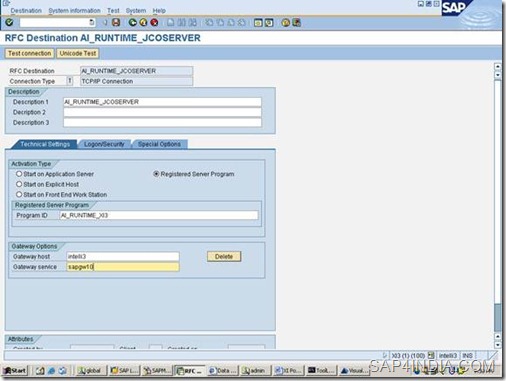
Task: Click the intelli3 server name in status bar
Action: 448,356
